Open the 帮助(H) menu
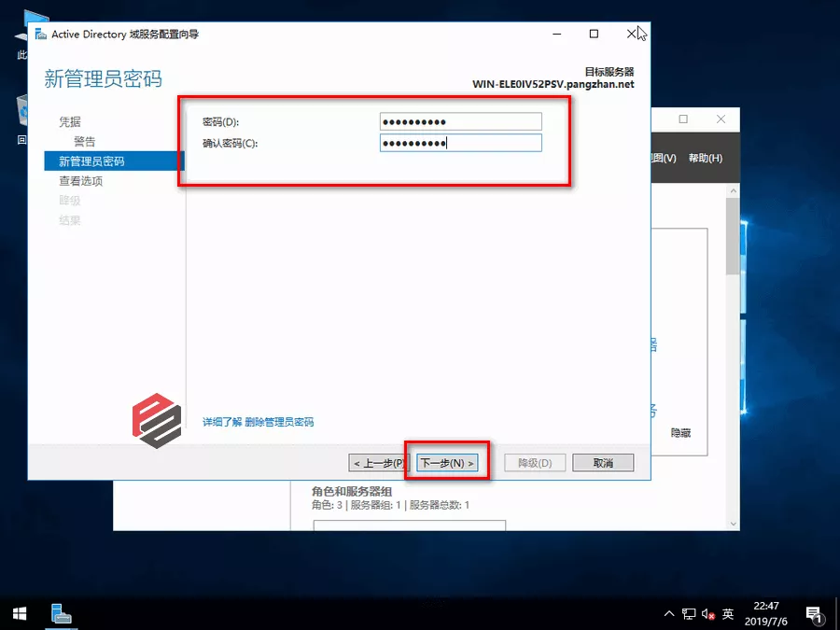Image resolution: width=840 pixels, height=630 pixels. coord(705,158)
